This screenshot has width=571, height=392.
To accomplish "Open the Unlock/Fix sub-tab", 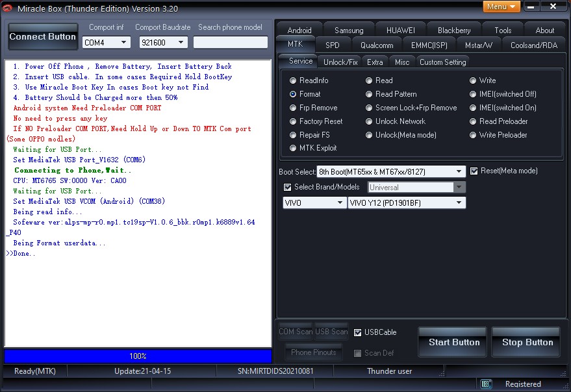I will pos(340,62).
